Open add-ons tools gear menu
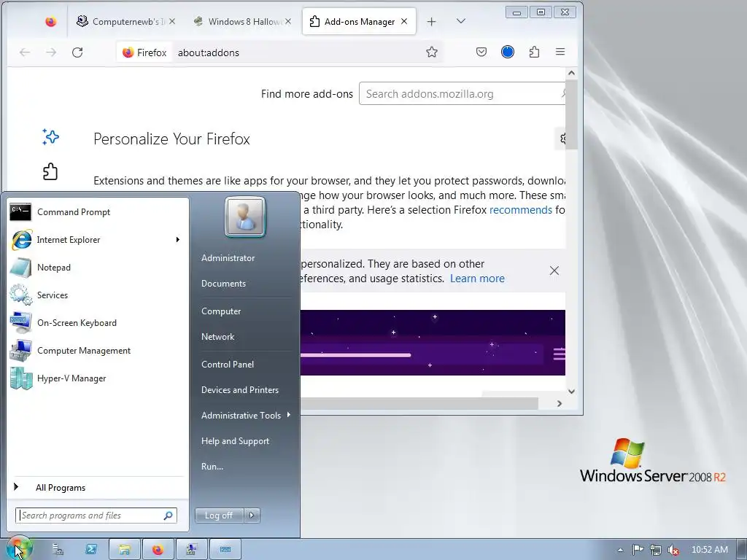Image resolution: width=747 pixels, height=560 pixels. (x=562, y=139)
